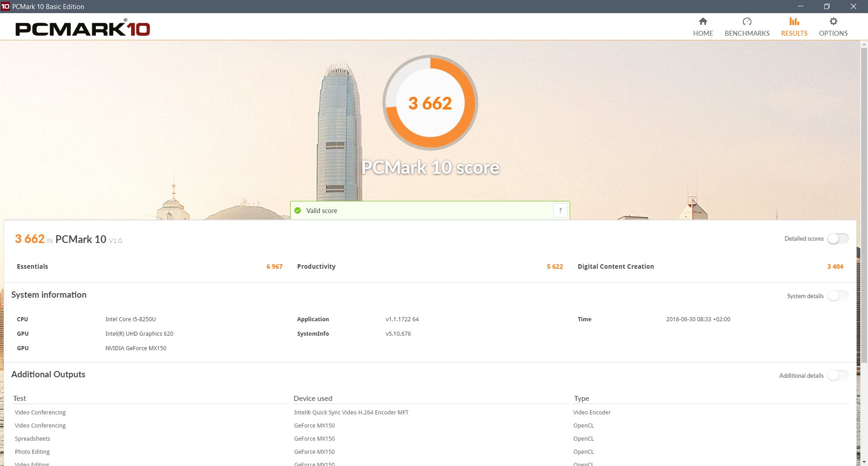Click the Digital Content Creation score 3 404
This screenshot has width=868, height=466.
coord(835,266)
